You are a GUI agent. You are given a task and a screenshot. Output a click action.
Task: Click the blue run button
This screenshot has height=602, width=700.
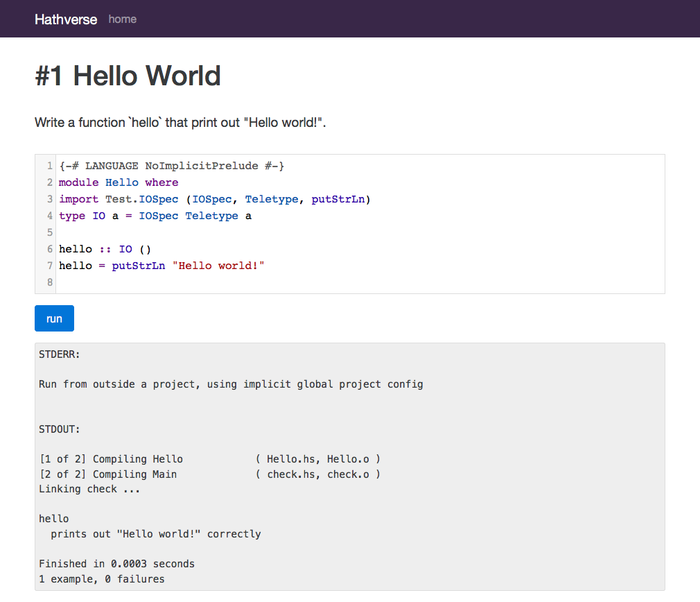coord(55,318)
